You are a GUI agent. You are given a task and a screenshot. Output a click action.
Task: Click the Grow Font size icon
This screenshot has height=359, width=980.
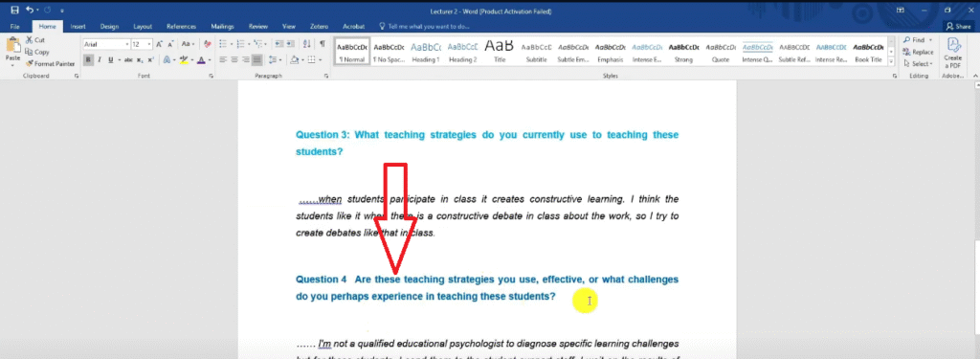pyautogui.click(x=160, y=44)
